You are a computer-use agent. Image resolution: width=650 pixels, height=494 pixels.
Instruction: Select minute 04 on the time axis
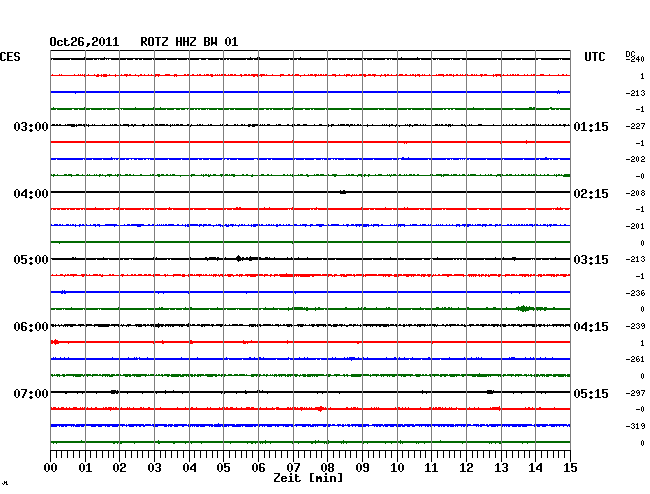pyautogui.click(x=189, y=467)
